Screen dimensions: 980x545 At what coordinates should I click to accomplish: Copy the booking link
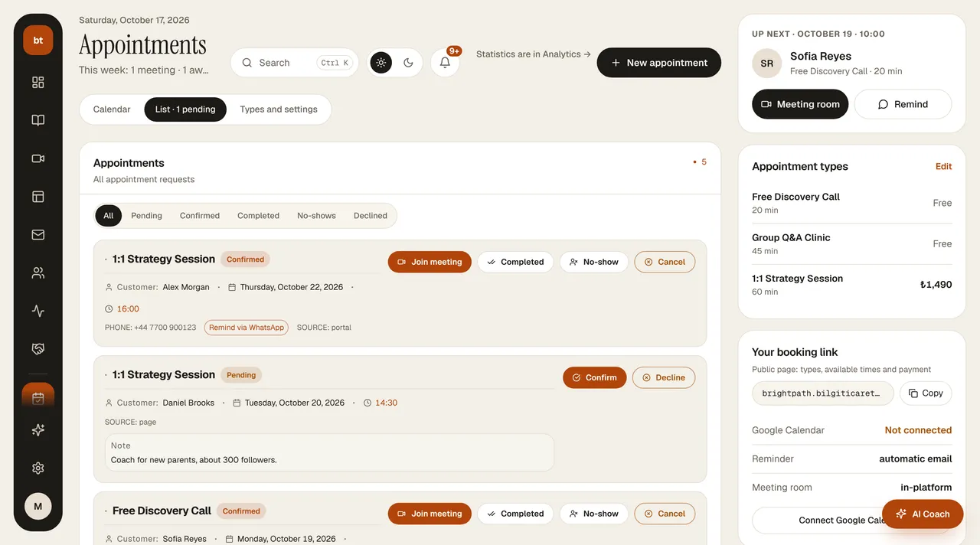pyautogui.click(x=926, y=393)
